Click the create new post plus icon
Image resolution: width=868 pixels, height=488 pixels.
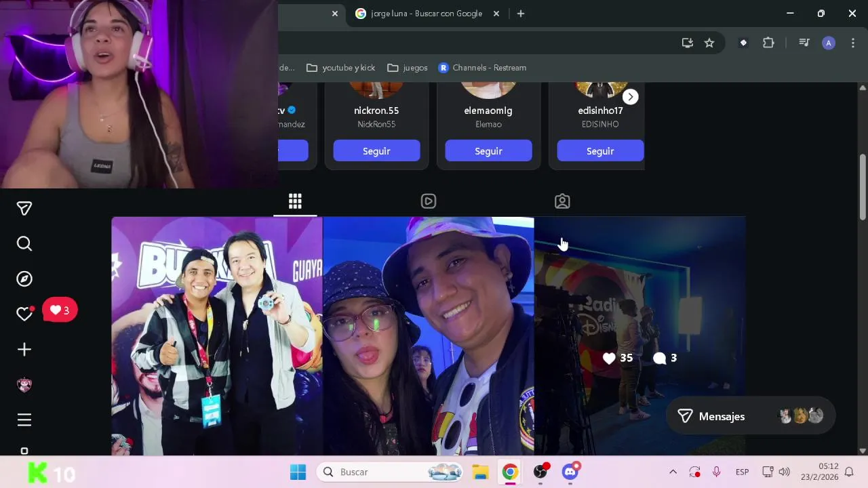(24, 349)
